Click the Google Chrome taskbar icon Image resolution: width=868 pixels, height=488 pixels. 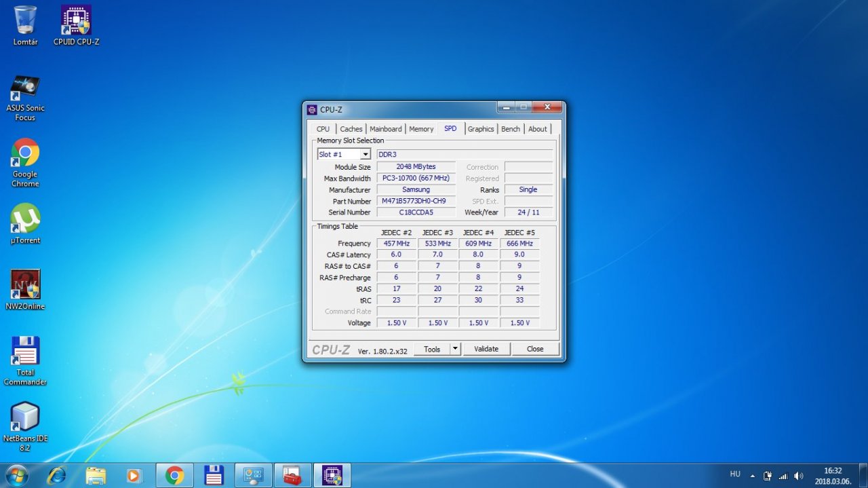pos(174,476)
